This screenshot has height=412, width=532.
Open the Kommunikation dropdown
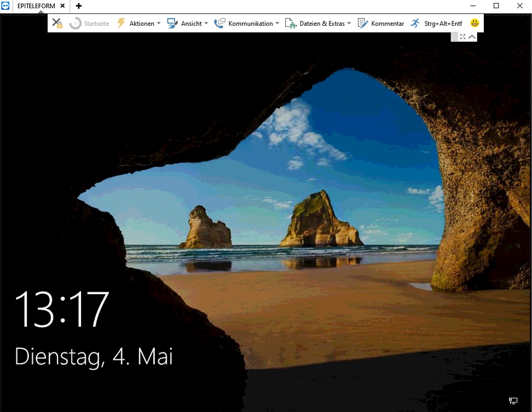247,24
